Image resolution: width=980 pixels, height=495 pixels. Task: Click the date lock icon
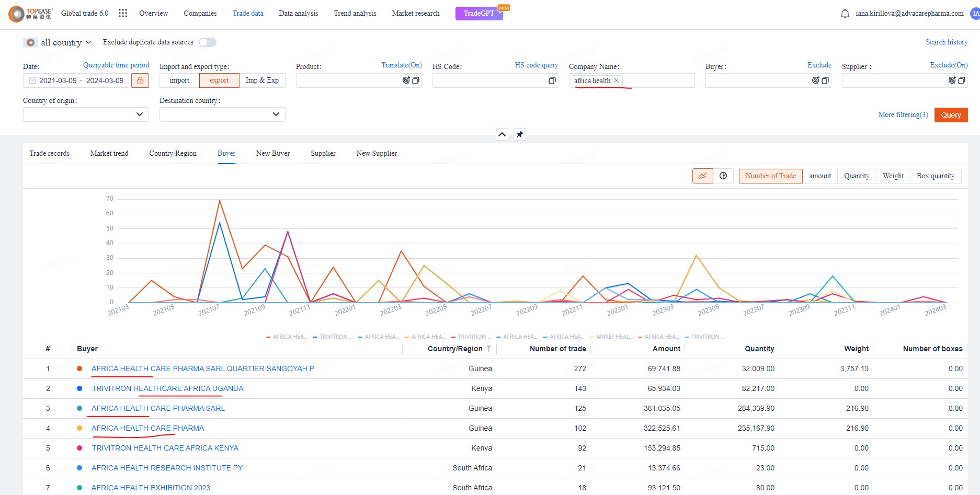point(140,80)
